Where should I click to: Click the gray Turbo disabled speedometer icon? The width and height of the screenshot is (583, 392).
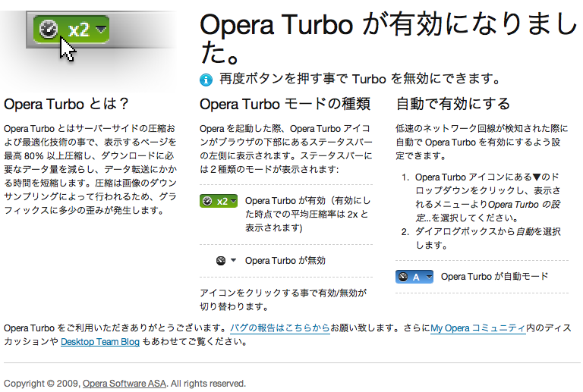click(221, 261)
